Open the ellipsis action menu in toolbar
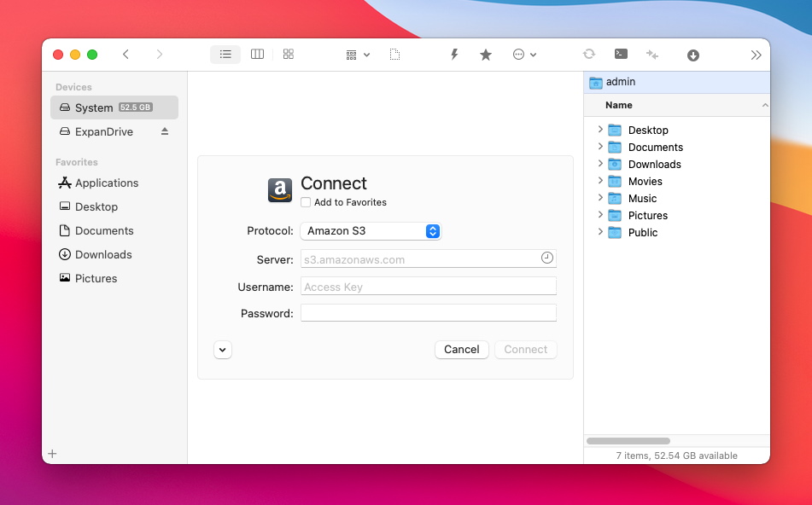This screenshot has width=812, height=505. tap(524, 55)
